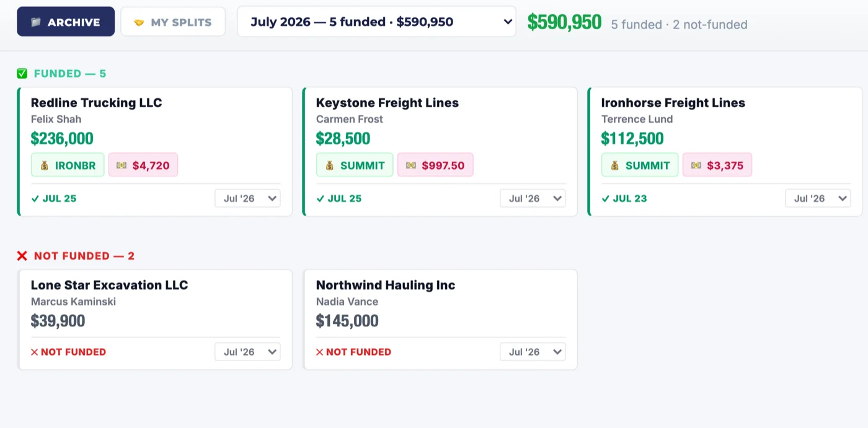The image size is (868, 428).
Task: Click the handshake icon in My Splits
Action: (139, 22)
